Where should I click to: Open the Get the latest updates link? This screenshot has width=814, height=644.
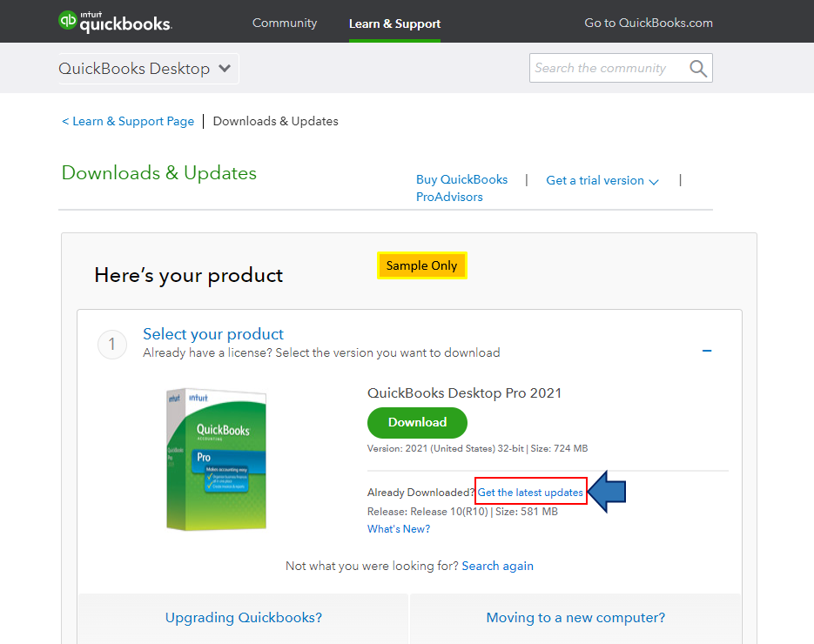[530, 492]
